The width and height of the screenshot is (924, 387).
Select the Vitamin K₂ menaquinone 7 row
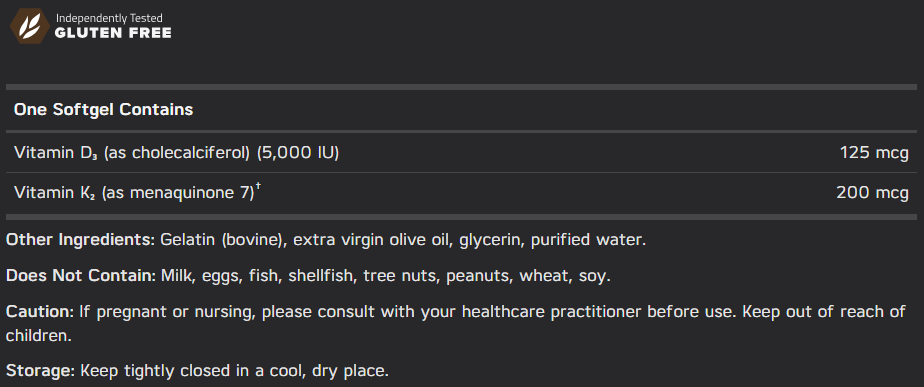click(461, 193)
